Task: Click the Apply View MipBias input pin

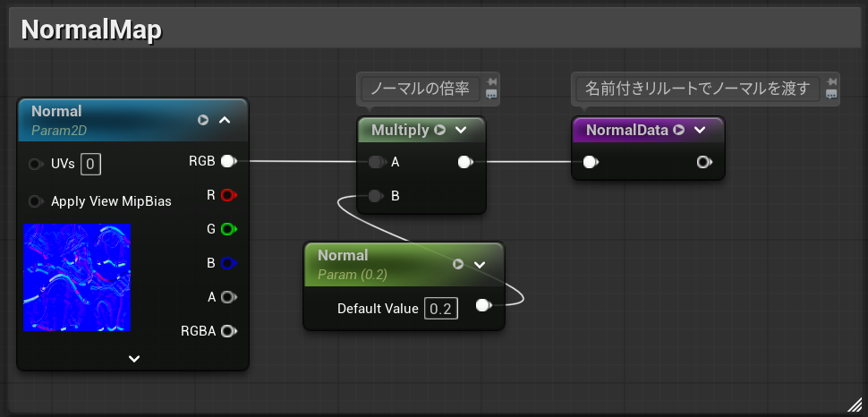Action: pyautogui.click(x=36, y=201)
